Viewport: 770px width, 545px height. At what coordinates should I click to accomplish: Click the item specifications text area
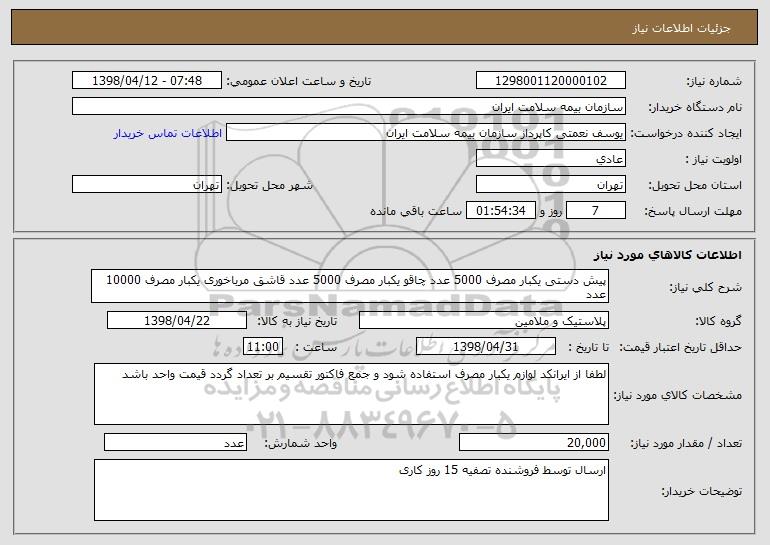[351, 394]
